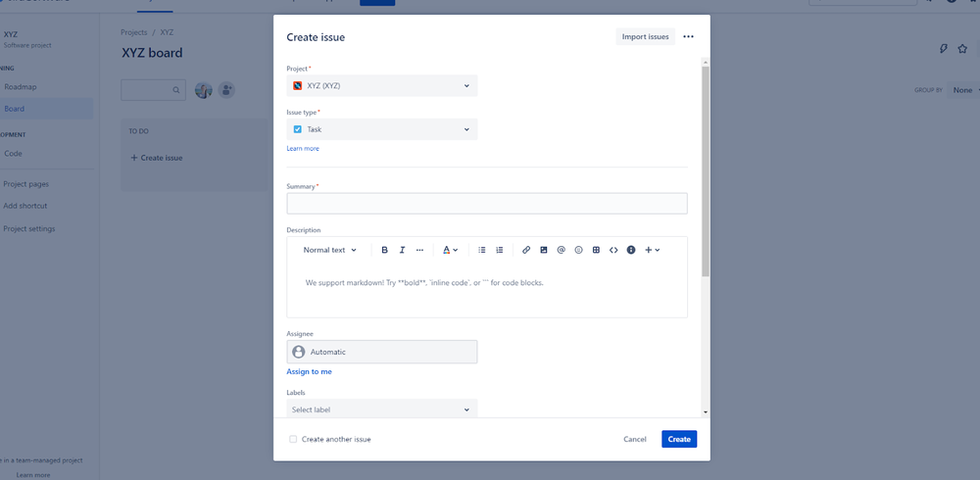
Task: Click the Import issues button
Action: pos(646,37)
